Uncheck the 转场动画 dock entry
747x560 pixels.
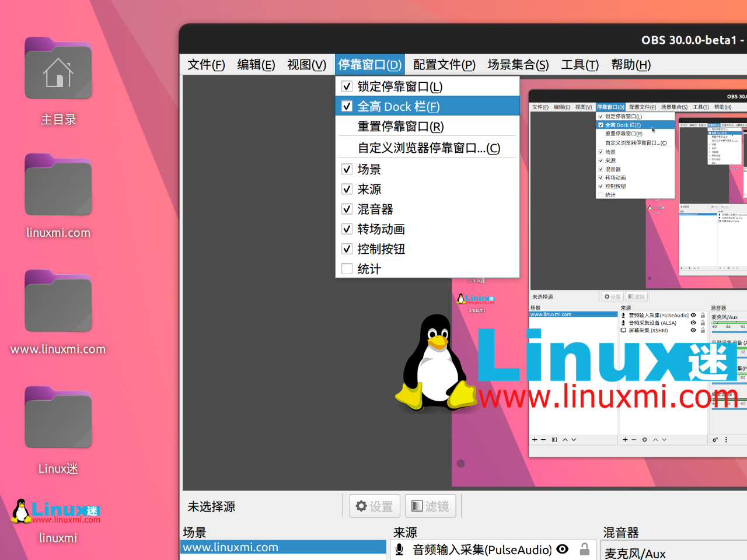(x=347, y=229)
